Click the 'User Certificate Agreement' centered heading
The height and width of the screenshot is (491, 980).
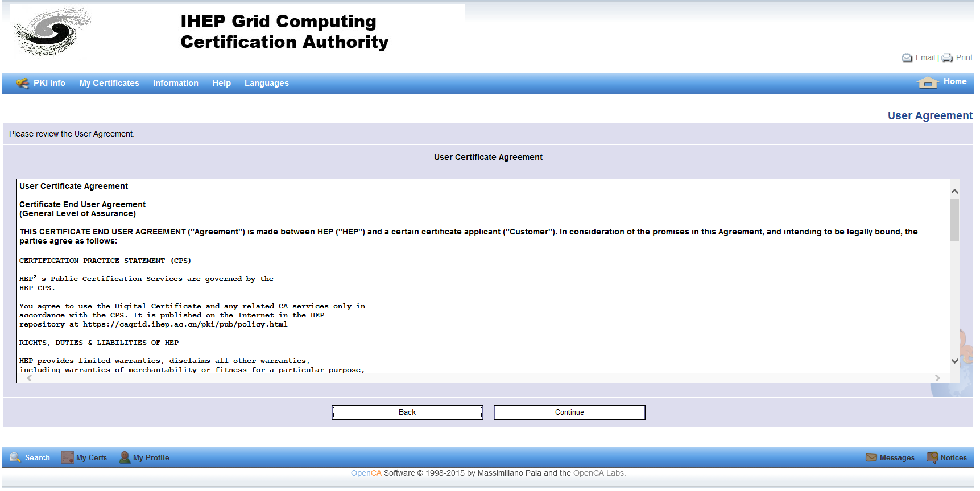pos(488,157)
